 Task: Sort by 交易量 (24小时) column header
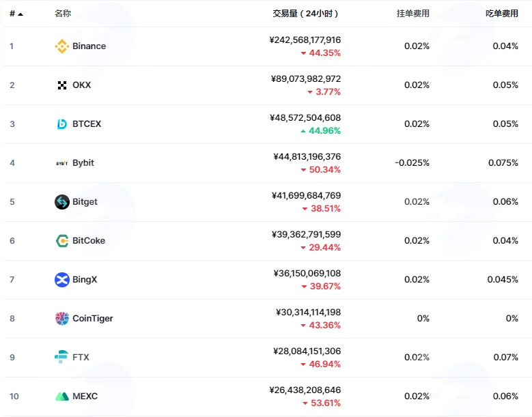click(x=305, y=14)
